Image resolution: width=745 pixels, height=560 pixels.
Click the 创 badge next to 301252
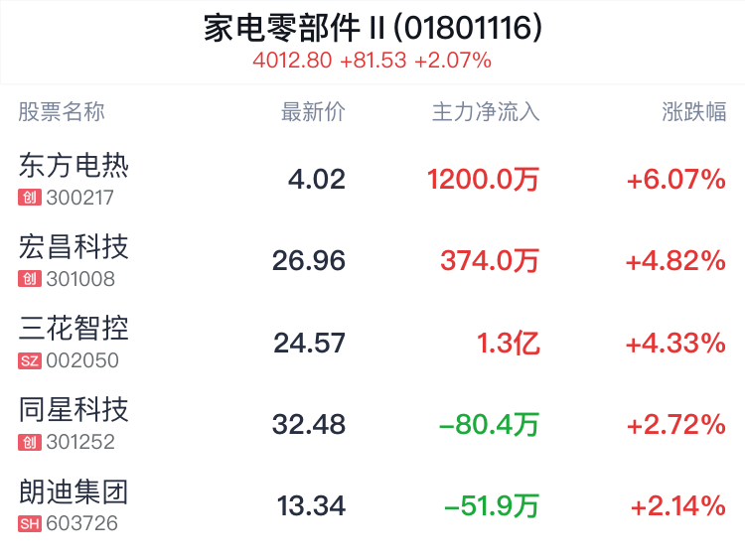coord(30,443)
